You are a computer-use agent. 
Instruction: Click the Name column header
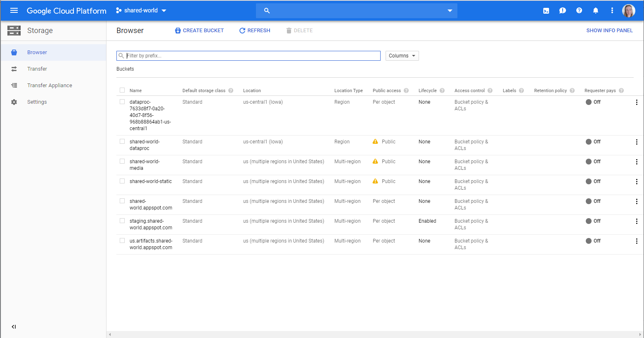(x=135, y=90)
